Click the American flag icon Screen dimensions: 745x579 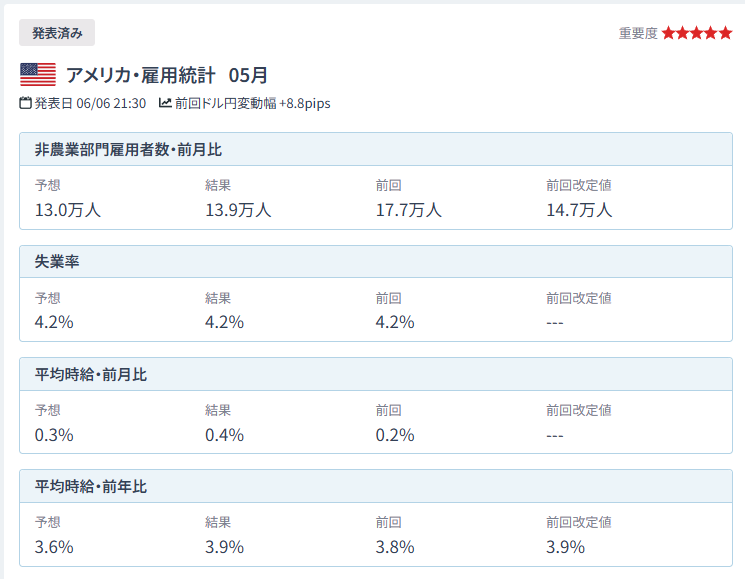point(38,75)
